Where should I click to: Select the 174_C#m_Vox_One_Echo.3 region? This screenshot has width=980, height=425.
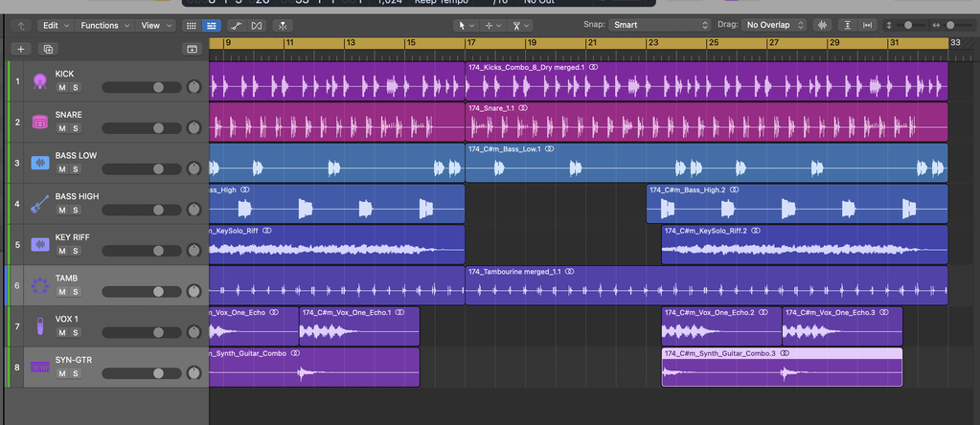tap(842, 326)
